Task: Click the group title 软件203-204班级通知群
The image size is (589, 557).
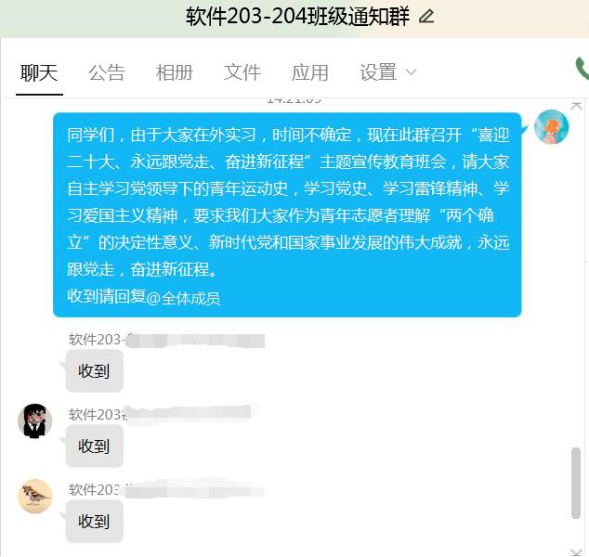Action: [x=298, y=17]
